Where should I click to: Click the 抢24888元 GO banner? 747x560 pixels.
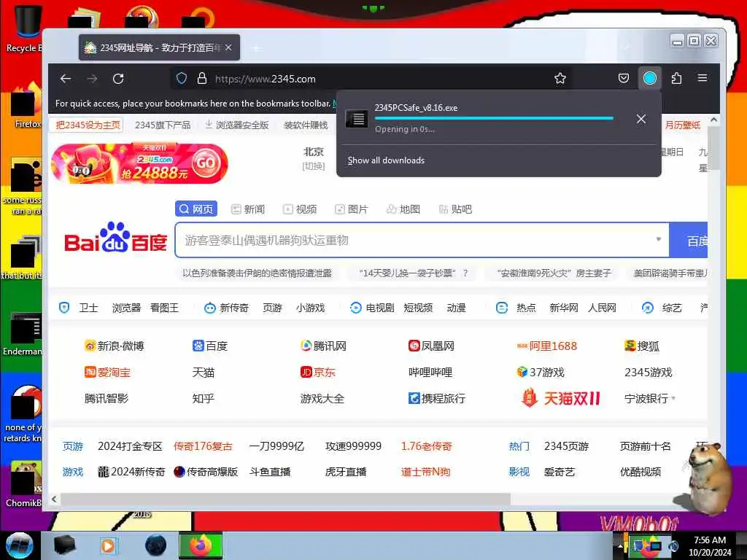tap(139, 163)
